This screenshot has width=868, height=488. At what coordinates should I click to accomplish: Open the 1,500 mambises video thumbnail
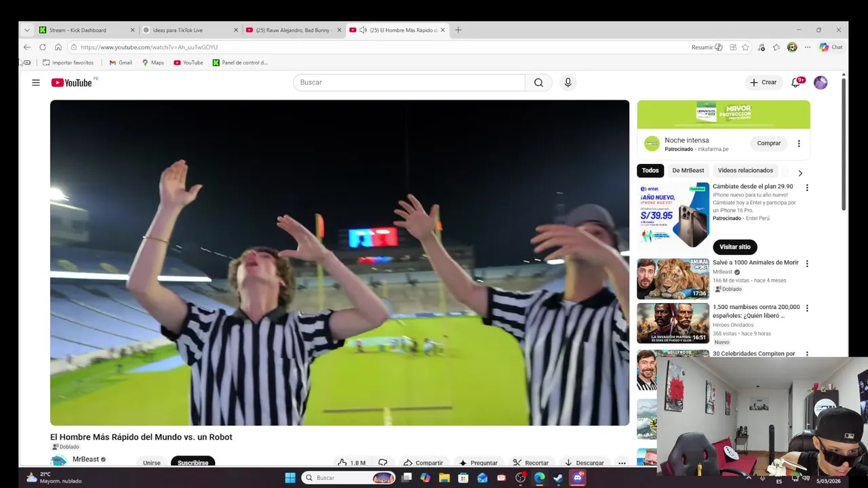tap(673, 323)
